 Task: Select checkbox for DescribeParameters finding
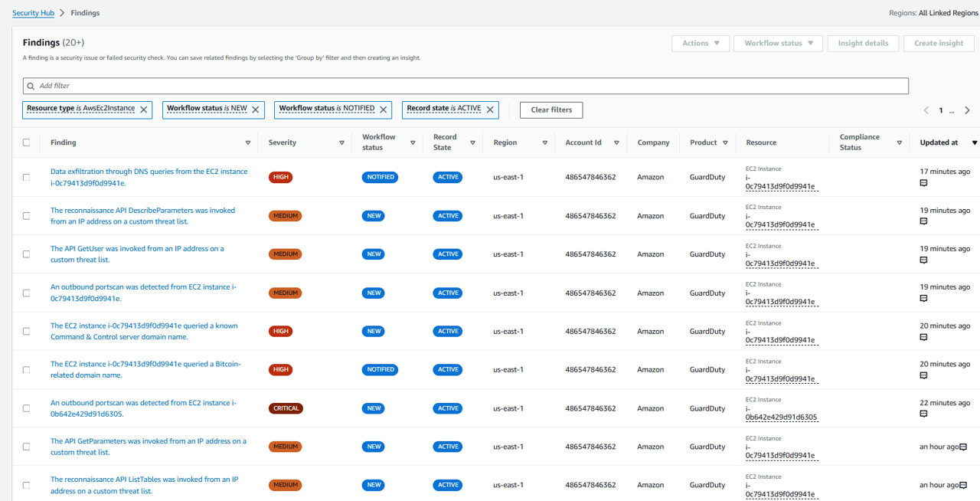pos(27,216)
